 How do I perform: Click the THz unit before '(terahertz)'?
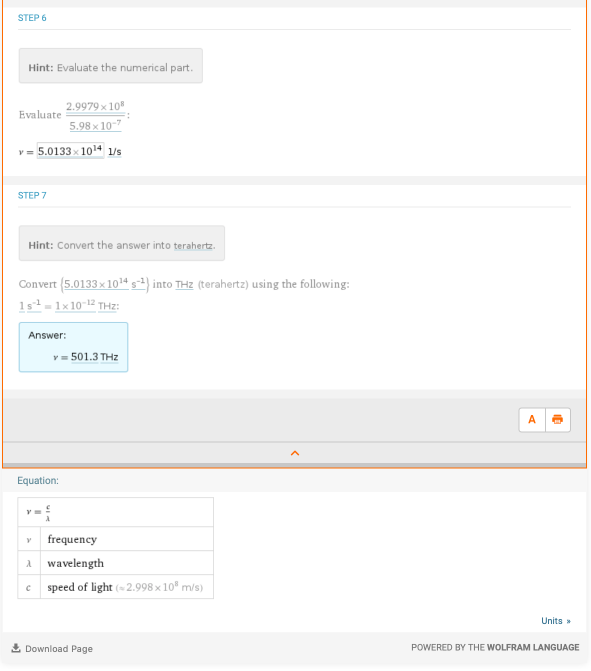click(x=184, y=285)
